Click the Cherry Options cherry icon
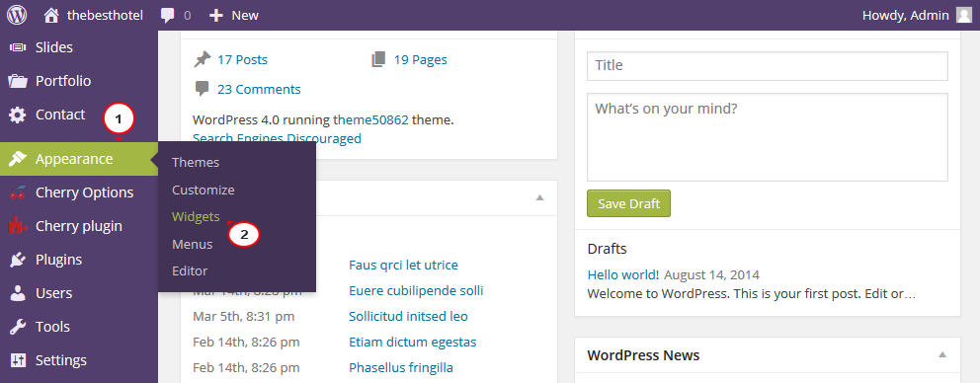The height and width of the screenshot is (383, 980). (18, 192)
